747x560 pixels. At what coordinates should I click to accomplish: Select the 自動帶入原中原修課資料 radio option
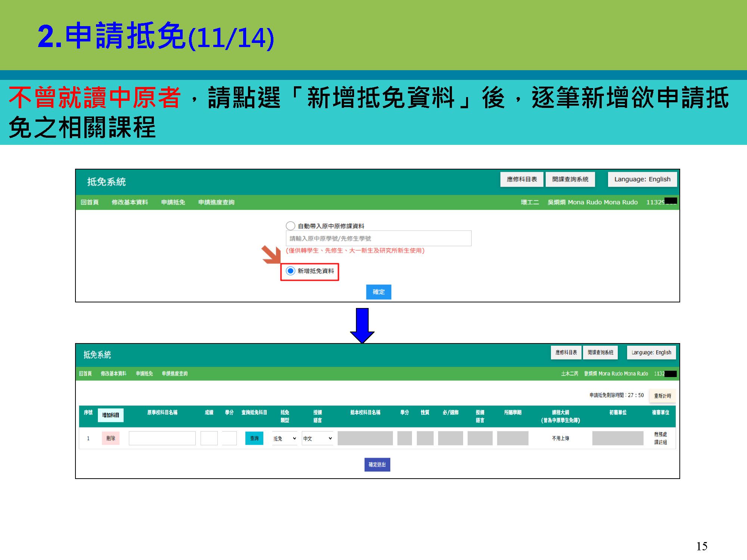click(x=291, y=226)
